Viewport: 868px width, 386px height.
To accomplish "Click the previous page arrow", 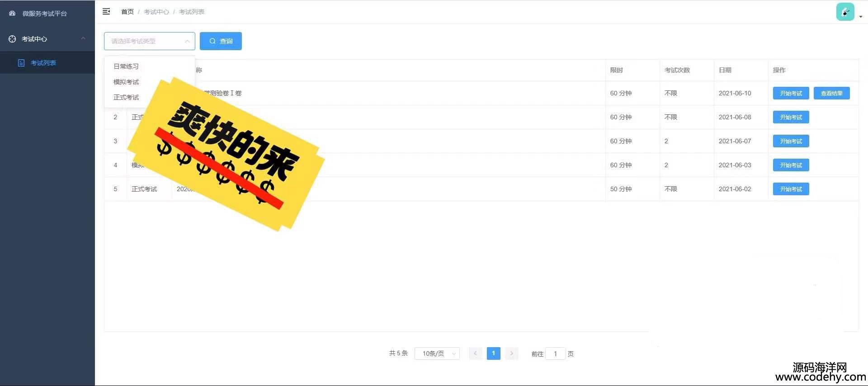I will [x=475, y=353].
